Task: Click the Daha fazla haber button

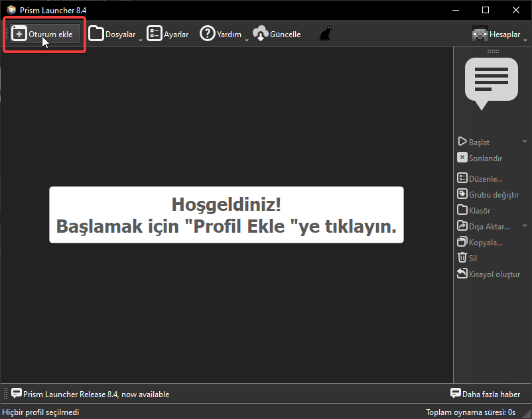Action: (485, 394)
